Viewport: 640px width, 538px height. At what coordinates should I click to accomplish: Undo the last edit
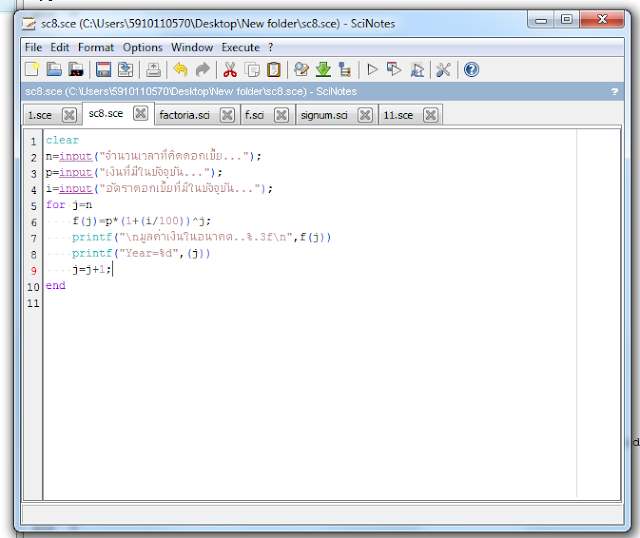point(180,69)
